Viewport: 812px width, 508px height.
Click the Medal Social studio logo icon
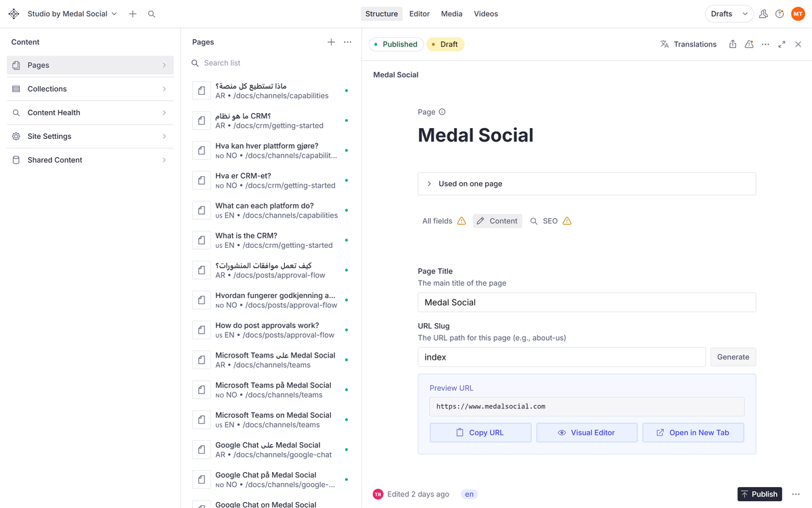tap(14, 14)
